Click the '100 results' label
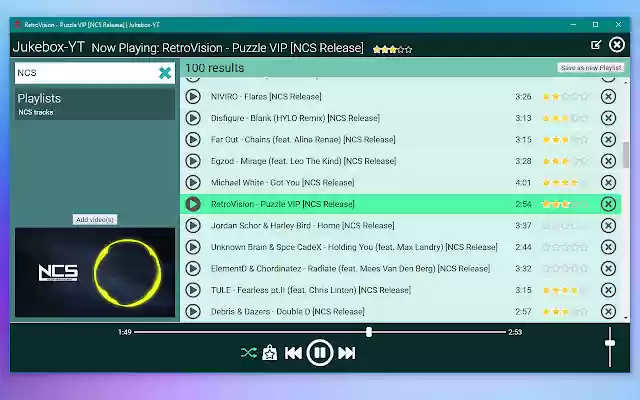The height and width of the screenshot is (400, 640). (x=215, y=68)
